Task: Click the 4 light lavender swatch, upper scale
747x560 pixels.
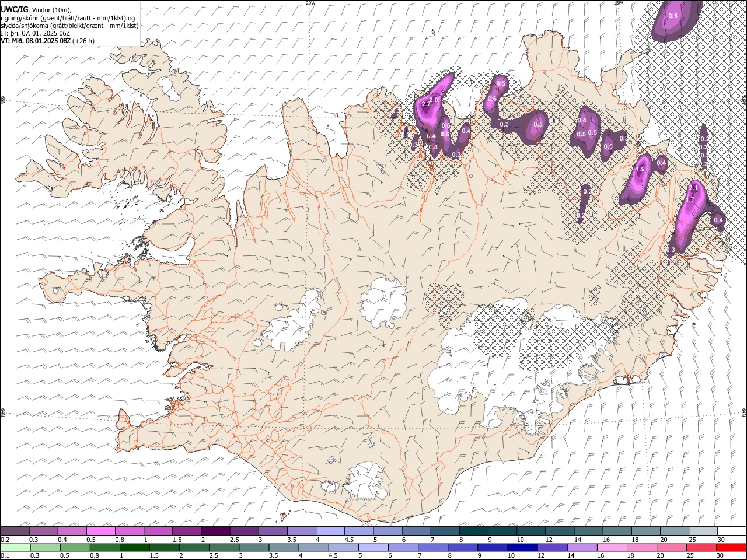Action: (x=330, y=531)
